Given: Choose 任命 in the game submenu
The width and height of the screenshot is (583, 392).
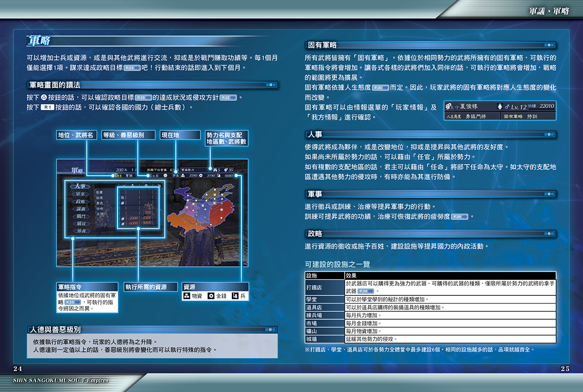Looking at the screenshot, I should point(100,208).
